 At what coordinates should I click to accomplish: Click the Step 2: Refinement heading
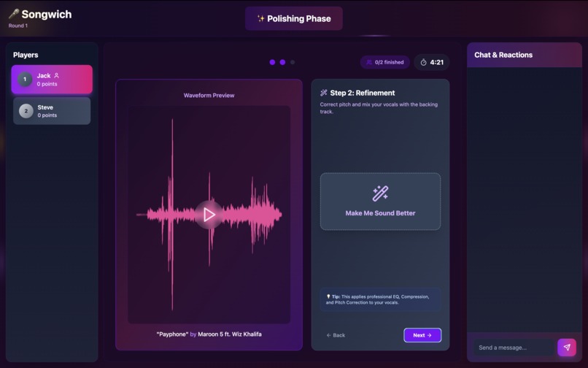coord(363,93)
